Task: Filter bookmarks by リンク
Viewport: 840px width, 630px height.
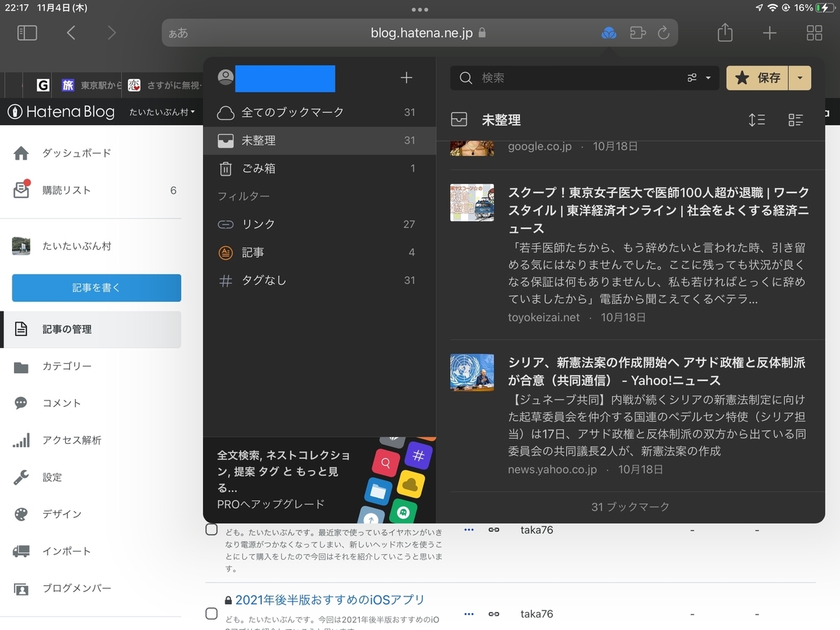Action: pyautogui.click(x=319, y=224)
